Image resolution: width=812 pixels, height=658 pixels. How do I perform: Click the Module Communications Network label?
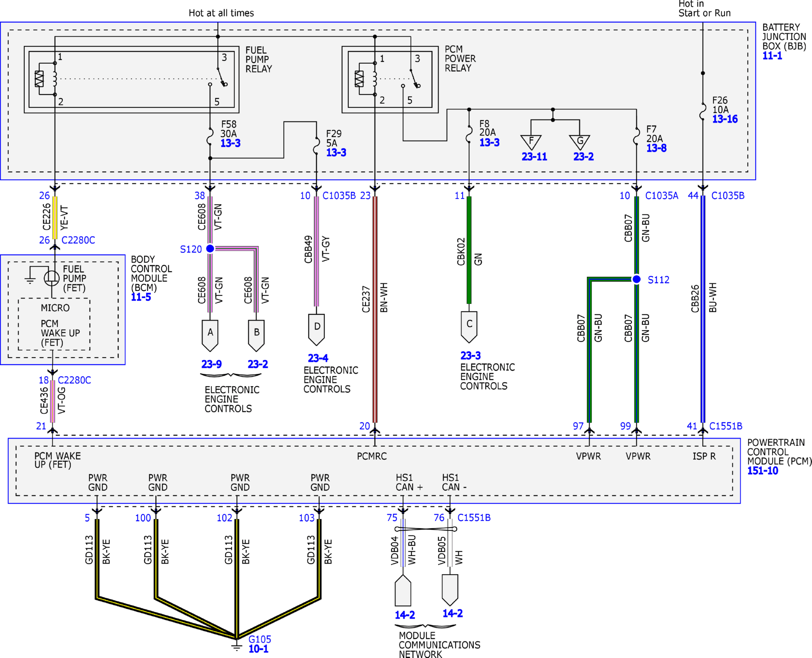(x=439, y=645)
